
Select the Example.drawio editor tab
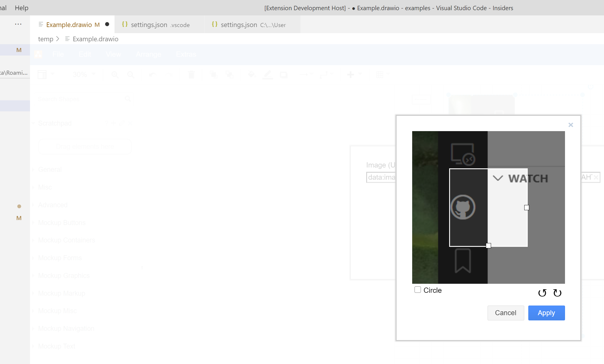click(x=69, y=25)
